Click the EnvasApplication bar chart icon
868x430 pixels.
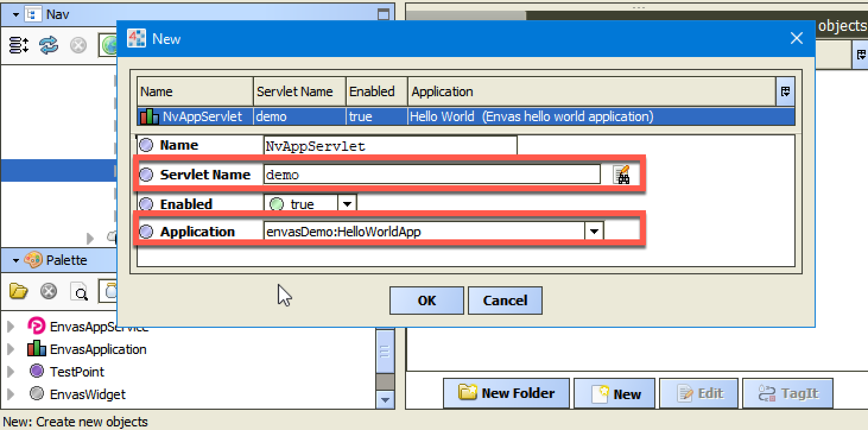pos(37,349)
